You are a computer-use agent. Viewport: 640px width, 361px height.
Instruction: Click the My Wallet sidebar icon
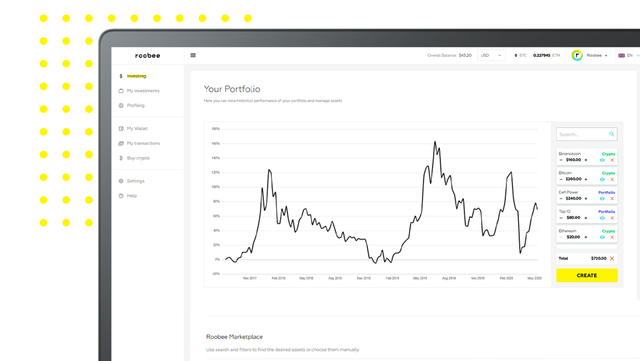coord(121,129)
